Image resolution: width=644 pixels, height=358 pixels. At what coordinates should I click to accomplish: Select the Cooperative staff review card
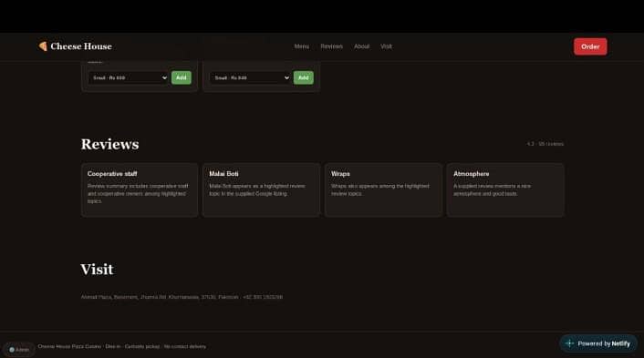tap(140, 189)
